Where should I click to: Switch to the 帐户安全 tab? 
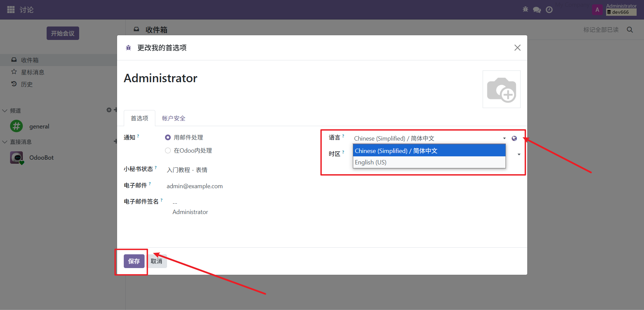[173, 118]
